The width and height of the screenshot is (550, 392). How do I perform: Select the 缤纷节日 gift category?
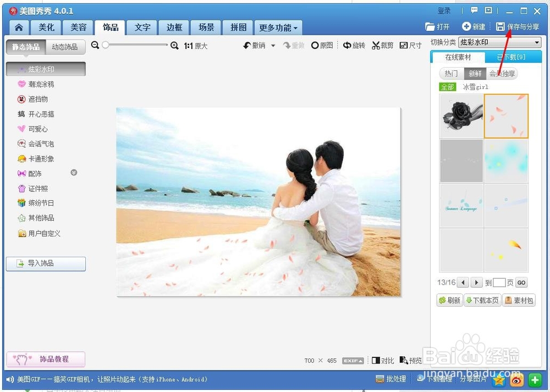point(36,203)
